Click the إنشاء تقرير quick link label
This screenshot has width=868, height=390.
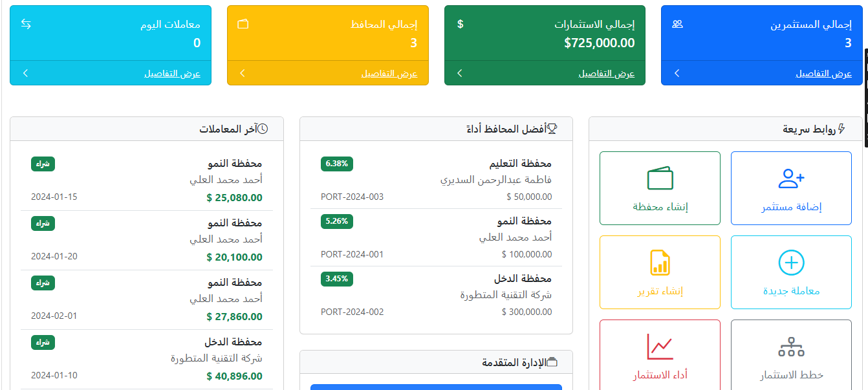[660, 291]
